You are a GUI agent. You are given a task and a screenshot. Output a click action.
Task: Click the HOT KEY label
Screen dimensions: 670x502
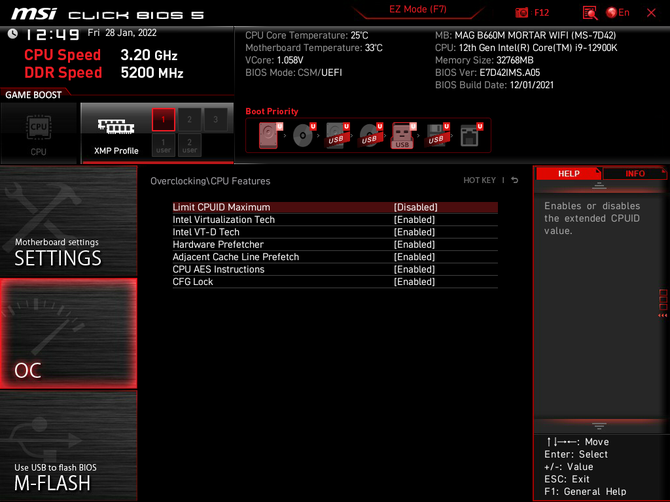[479, 180]
